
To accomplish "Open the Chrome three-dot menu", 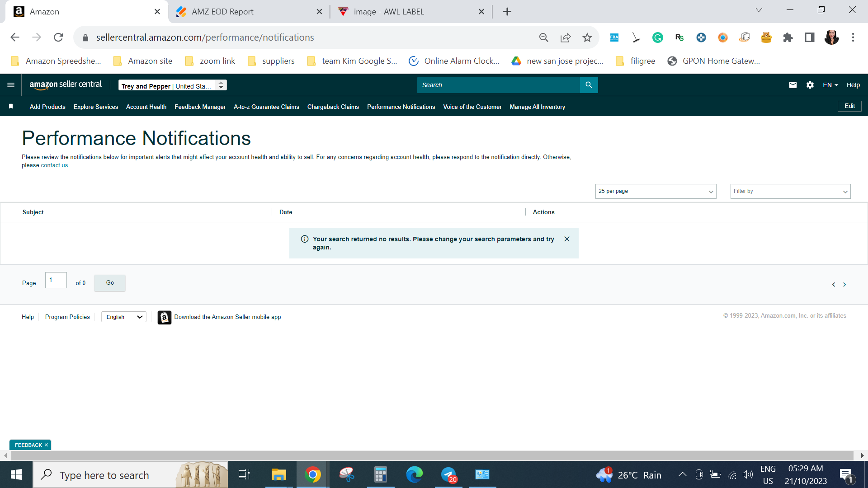I will (853, 38).
